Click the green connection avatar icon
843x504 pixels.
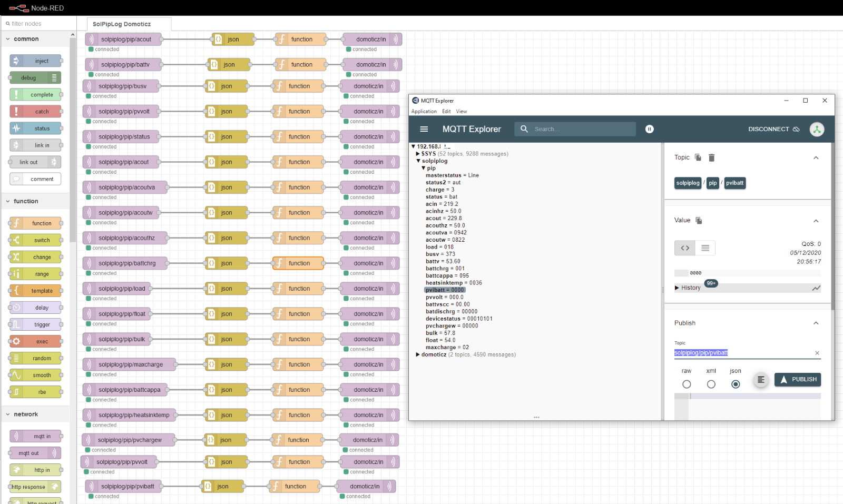tap(817, 129)
